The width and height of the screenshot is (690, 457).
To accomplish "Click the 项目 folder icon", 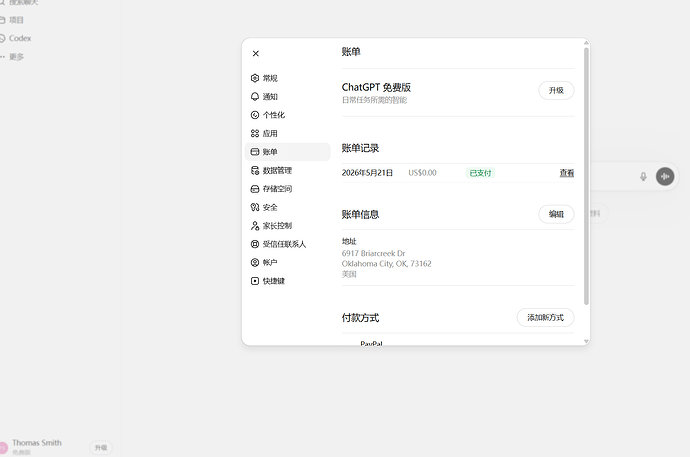I will (2, 20).
